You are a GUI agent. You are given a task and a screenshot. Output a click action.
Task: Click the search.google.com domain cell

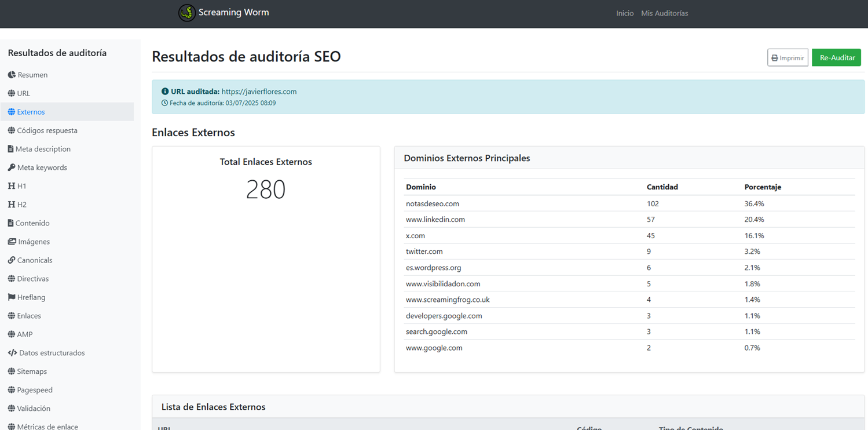[437, 331]
